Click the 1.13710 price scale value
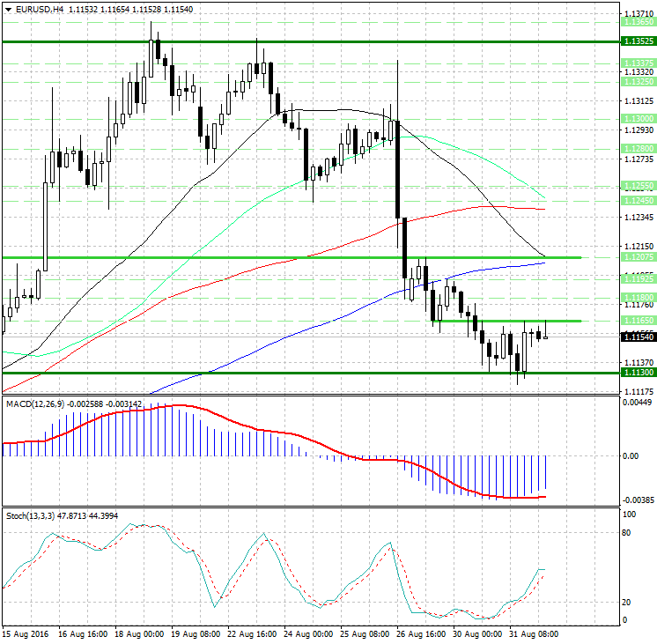Image resolution: width=657 pixels, height=644 pixels. click(639, 14)
